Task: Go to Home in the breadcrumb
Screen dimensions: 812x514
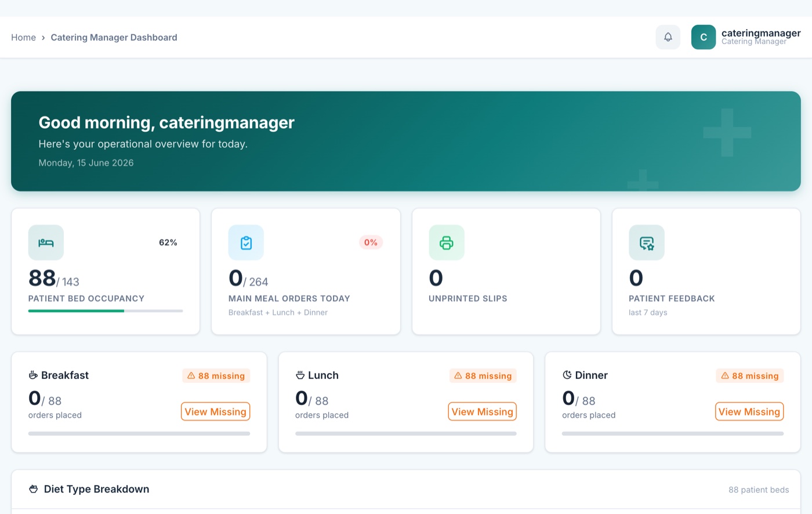Action: 23,37
